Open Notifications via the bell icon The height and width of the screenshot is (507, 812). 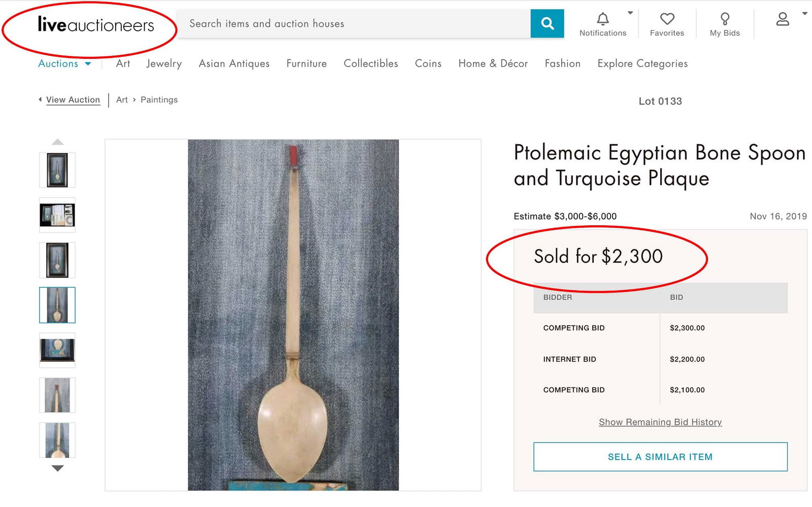pos(603,19)
